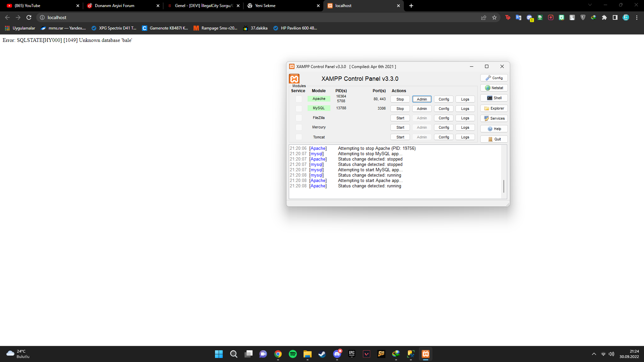
Task: Open Epic Games from taskbar
Action: point(352,354)
